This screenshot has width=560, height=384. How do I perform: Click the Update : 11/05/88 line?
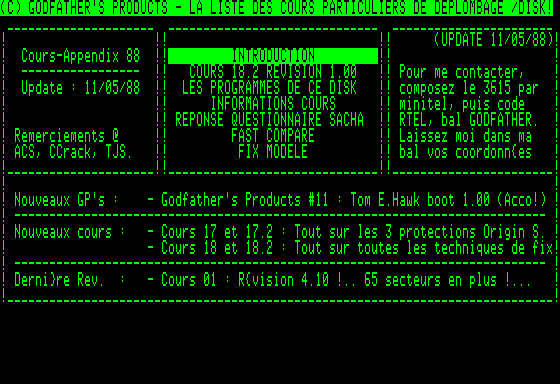pyautogui.click(x=80, y=88)
